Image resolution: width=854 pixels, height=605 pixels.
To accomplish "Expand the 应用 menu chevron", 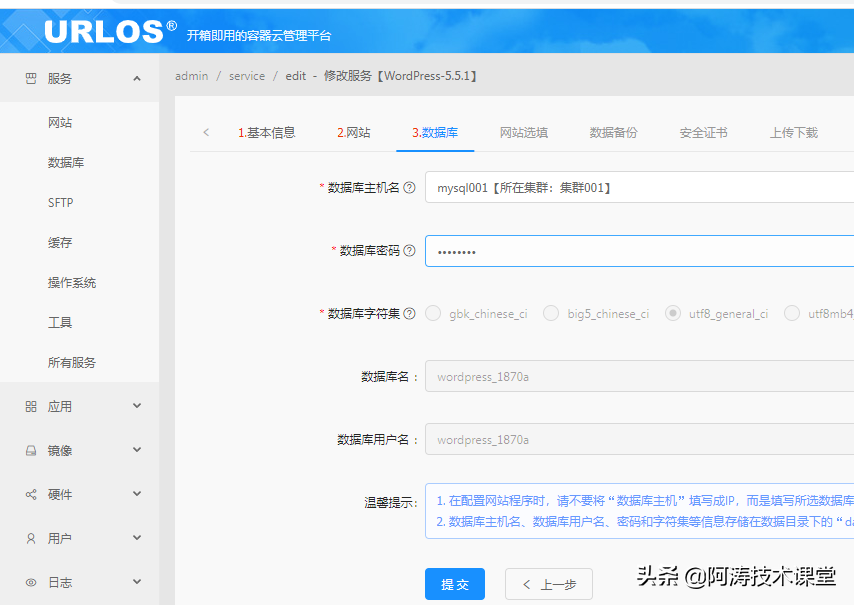I will click(137, 406).
